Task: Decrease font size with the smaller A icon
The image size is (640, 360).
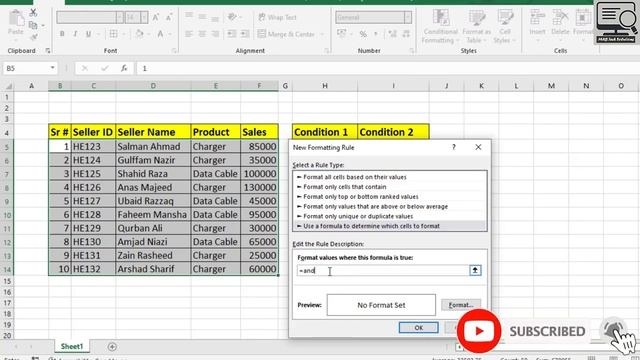Action: pos(169,17)
